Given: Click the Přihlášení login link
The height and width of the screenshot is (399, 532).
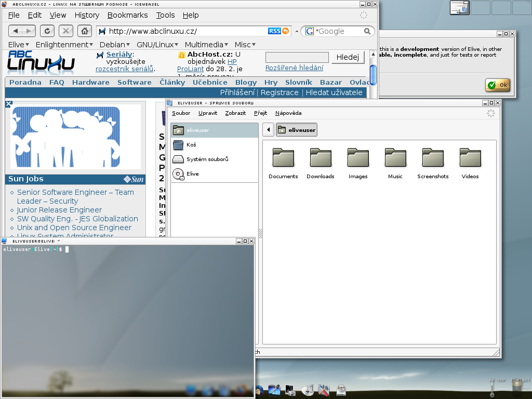Looking at the screenshot, I should [237, 92].
